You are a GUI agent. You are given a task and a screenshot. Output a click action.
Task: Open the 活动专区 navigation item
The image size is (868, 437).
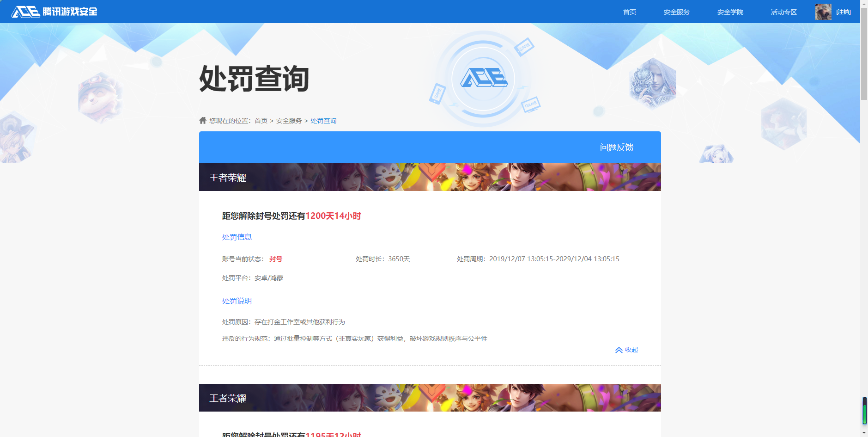click(x=784, y=12)
